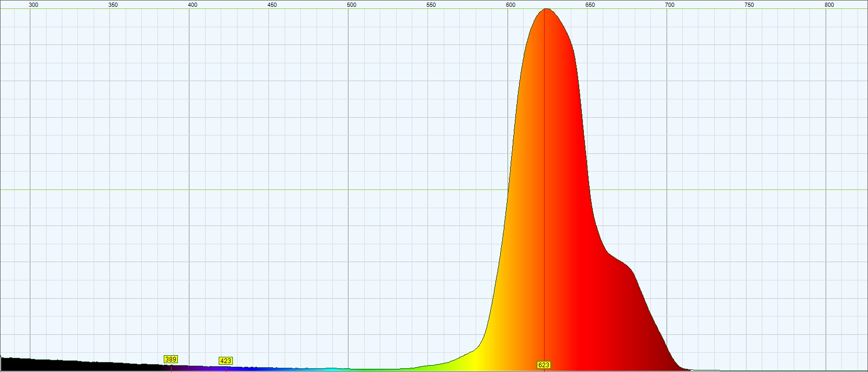
Task: Click the 650 axis scale label
Action: (x=590, y=5)
